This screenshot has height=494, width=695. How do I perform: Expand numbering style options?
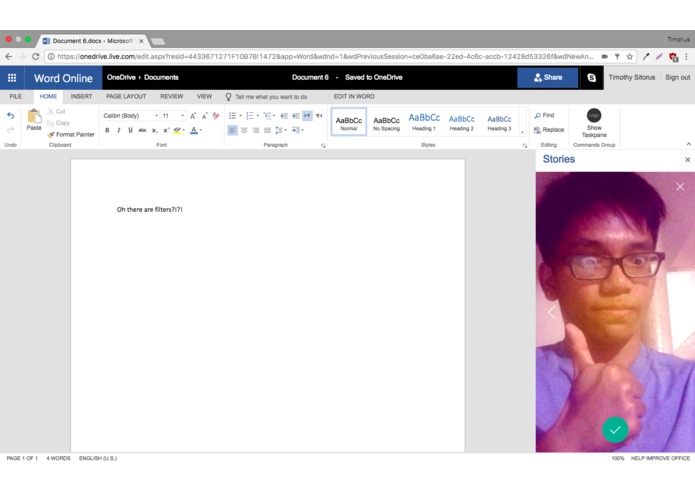[x=258, y=116]
